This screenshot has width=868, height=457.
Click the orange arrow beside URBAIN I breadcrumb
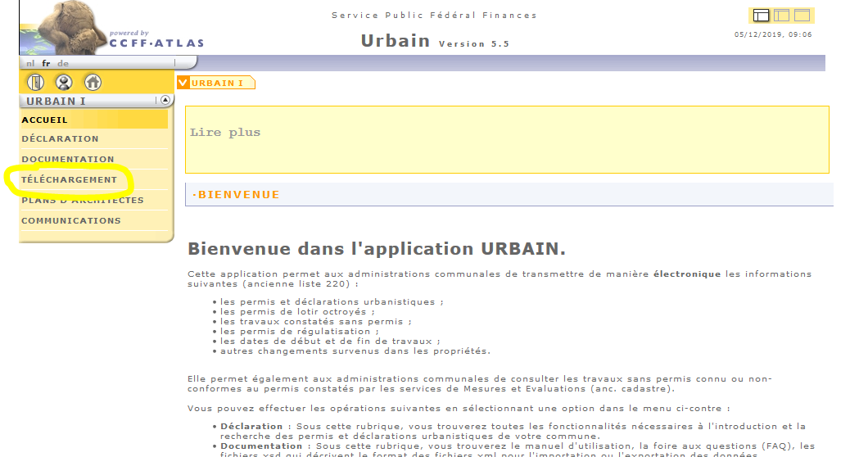pos(183,83)
